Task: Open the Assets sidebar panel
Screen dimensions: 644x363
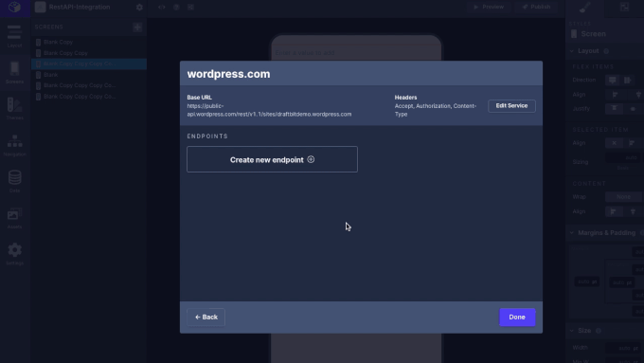Action: (14, 217)
